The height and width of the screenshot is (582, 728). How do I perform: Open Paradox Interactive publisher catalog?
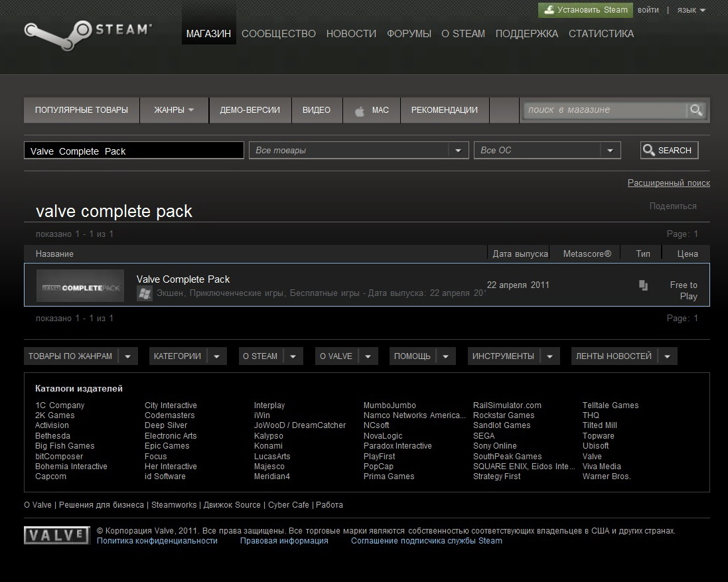[x=398, y=446]
